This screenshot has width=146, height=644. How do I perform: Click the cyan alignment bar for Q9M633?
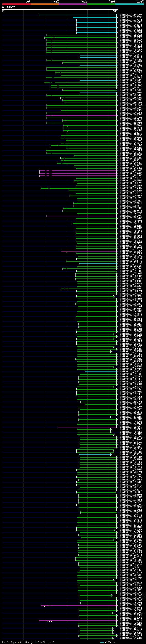[x=95, y=18]
